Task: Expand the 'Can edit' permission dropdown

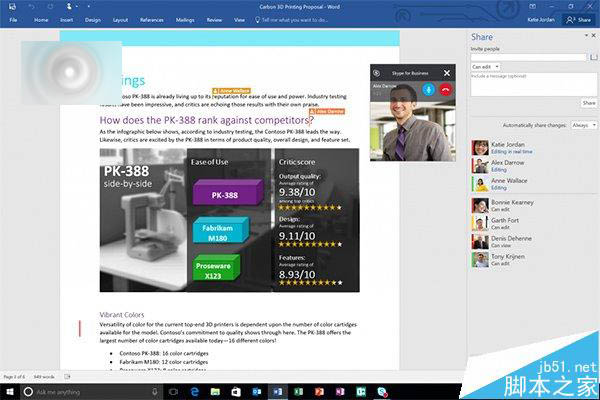Action: 486,67
